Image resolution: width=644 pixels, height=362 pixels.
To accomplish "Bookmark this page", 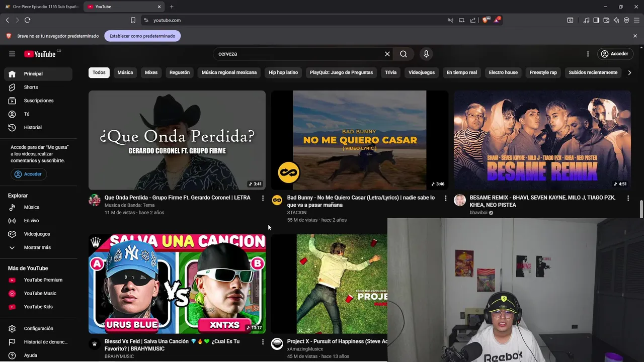I will tap(133, 20).
